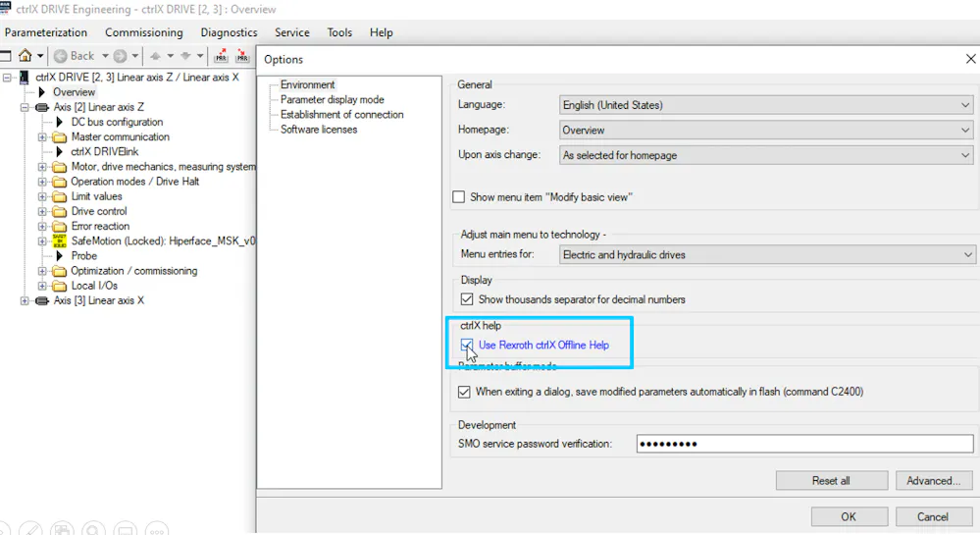Viewport: 980px width, 535px height.
Task: Select ctrlX DRIVElink tree item
Action: (104, 151)
